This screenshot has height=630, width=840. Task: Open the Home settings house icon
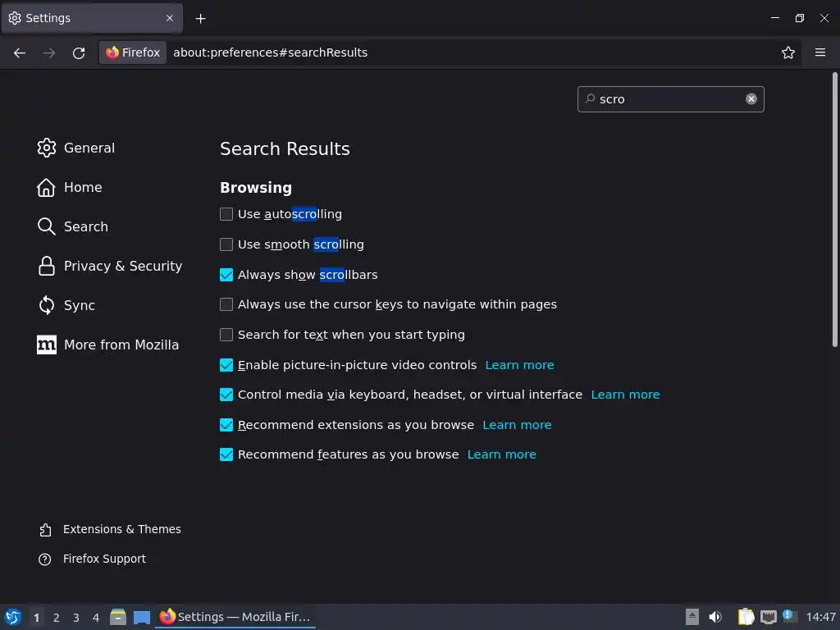point(46,188)
